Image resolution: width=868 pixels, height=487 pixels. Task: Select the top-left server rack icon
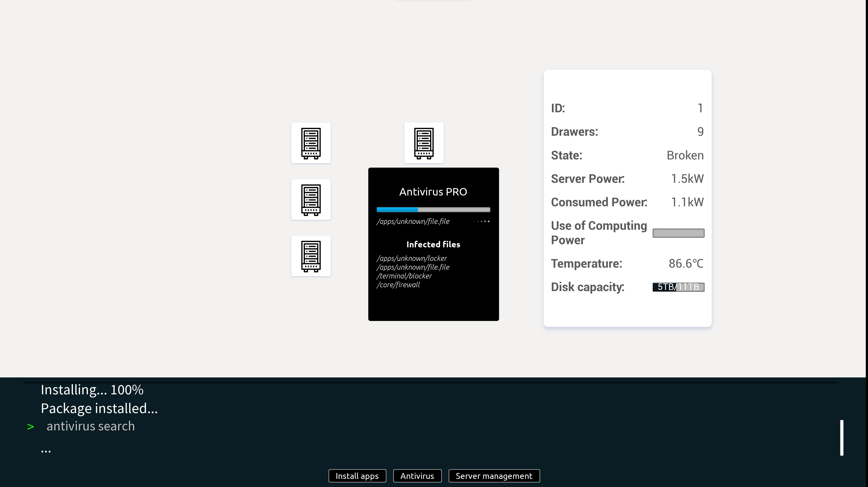pyautogui.click(x=311, y=143)
